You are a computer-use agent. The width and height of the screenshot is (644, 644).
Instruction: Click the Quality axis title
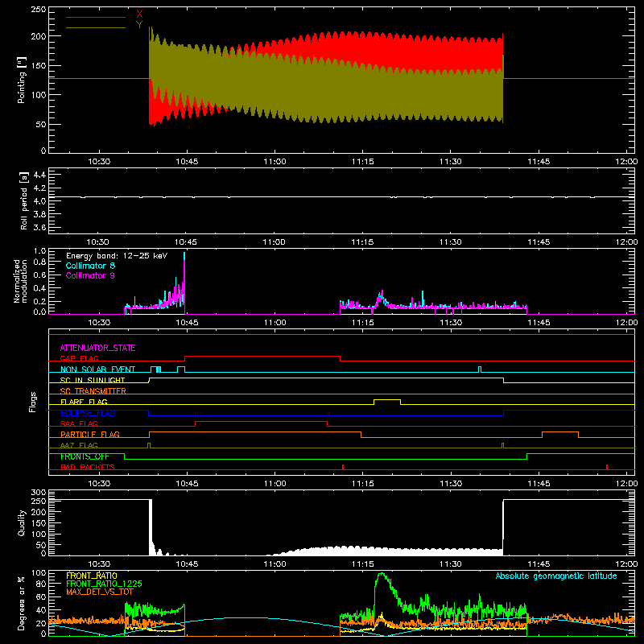pos(22,522)
